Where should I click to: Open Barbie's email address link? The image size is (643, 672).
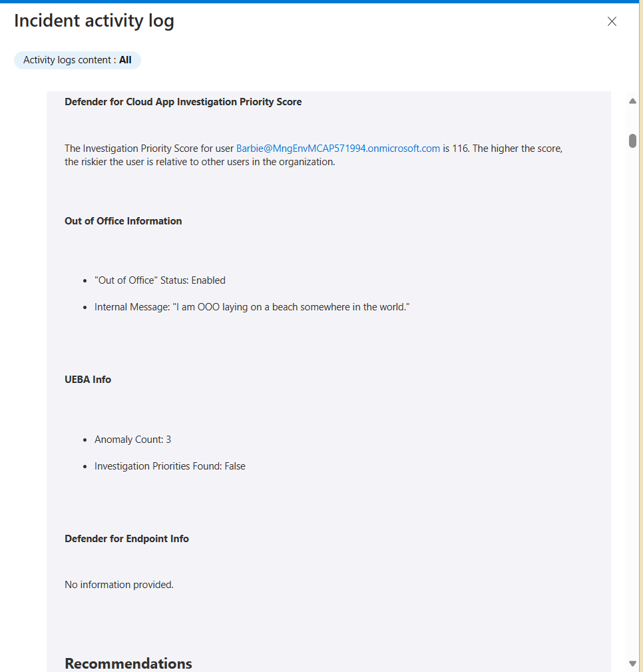coord(338,149)
